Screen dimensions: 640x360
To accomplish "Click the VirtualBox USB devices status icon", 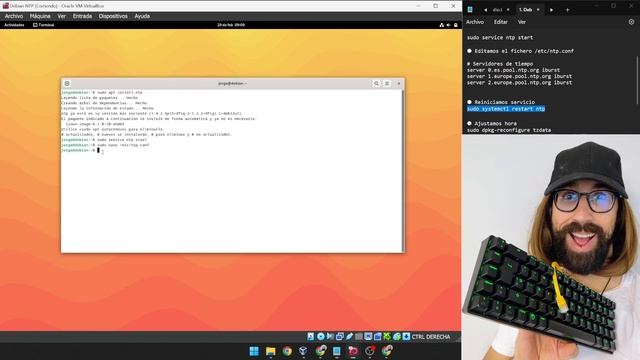I will (349, 336).
